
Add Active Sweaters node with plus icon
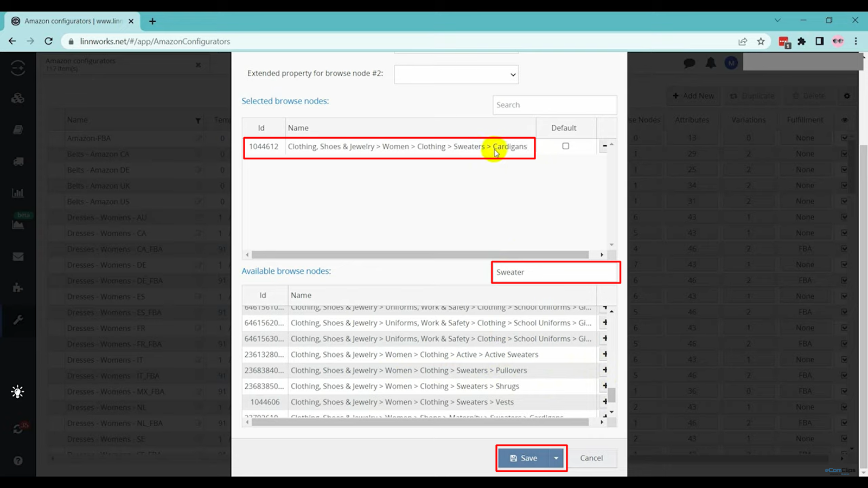[604, 354]
